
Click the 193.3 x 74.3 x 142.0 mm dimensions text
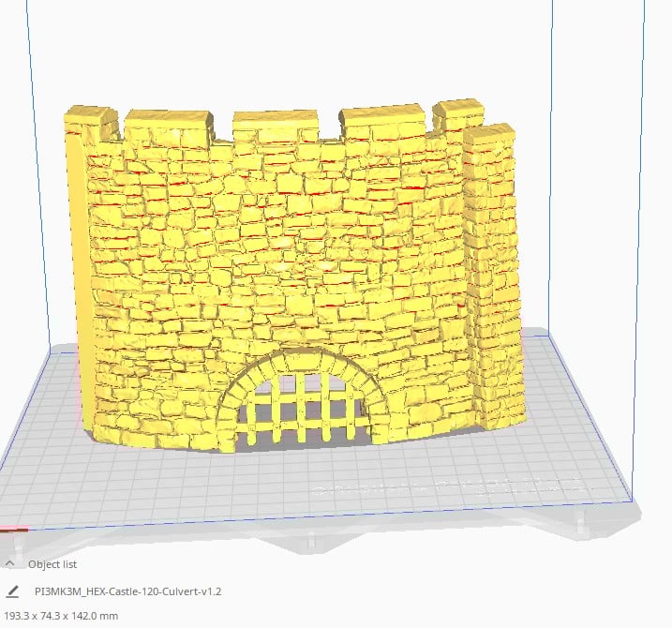pyautogui.click(x=61, y=616)
